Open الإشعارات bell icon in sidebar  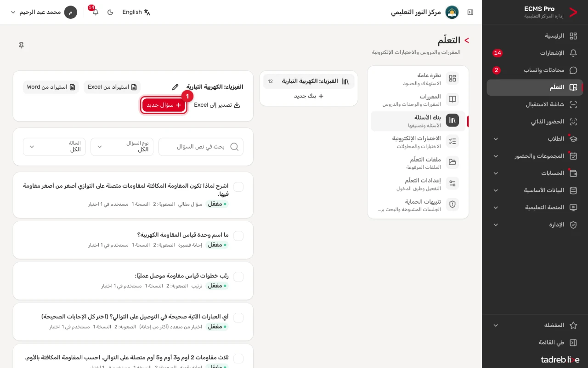coord(573,53)
